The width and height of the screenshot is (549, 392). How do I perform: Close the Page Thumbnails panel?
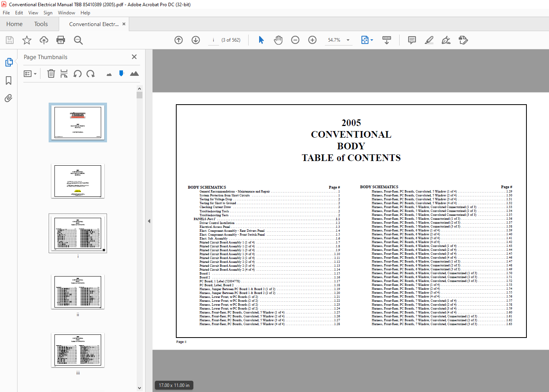[x=134, y=57]
